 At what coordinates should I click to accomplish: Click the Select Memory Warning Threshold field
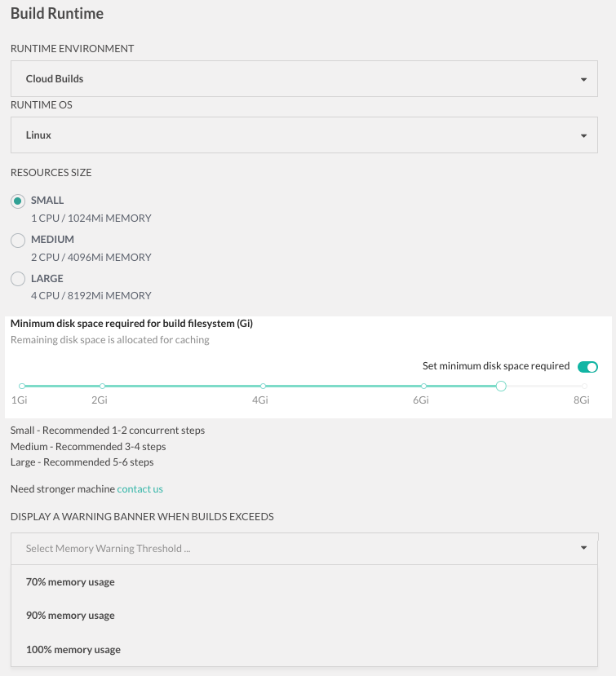304,549
